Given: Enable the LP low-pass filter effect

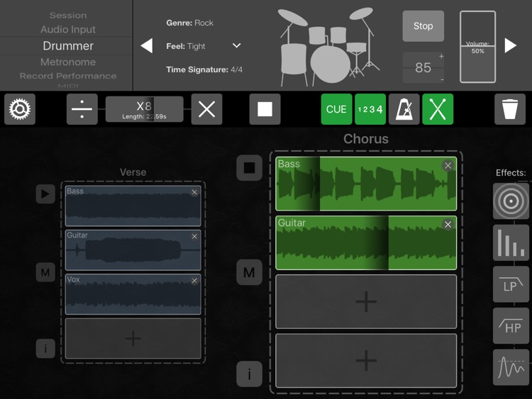Looking at the screenshot, I should [x=511, y=284].
